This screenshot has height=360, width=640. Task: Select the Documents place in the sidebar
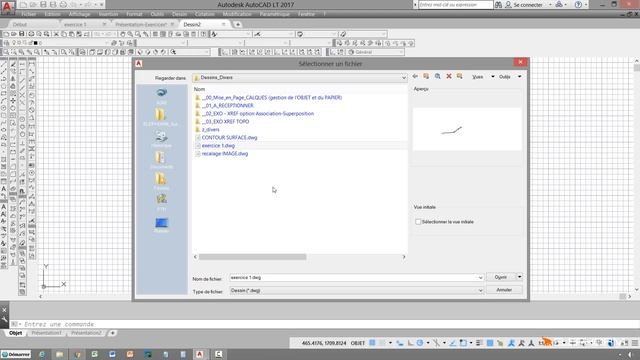(x=161, y=159)
